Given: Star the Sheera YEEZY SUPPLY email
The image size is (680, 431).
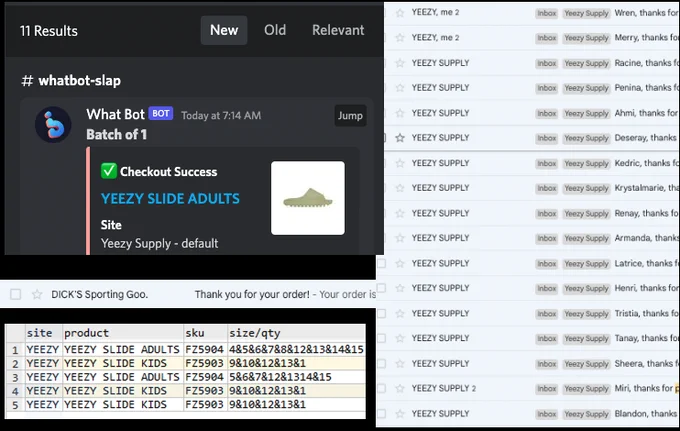Looking at the screenshot, I should [x=400, y=364].
